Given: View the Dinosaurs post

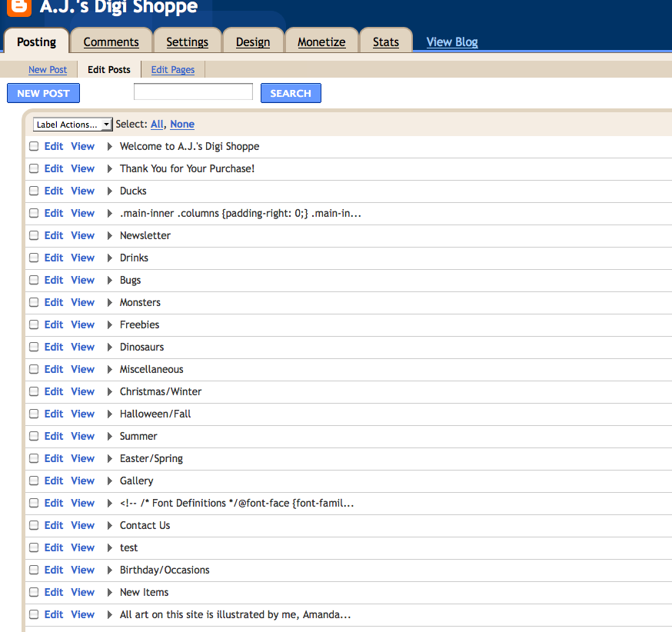Looking at the screenshot, I should tap(82, 347).
